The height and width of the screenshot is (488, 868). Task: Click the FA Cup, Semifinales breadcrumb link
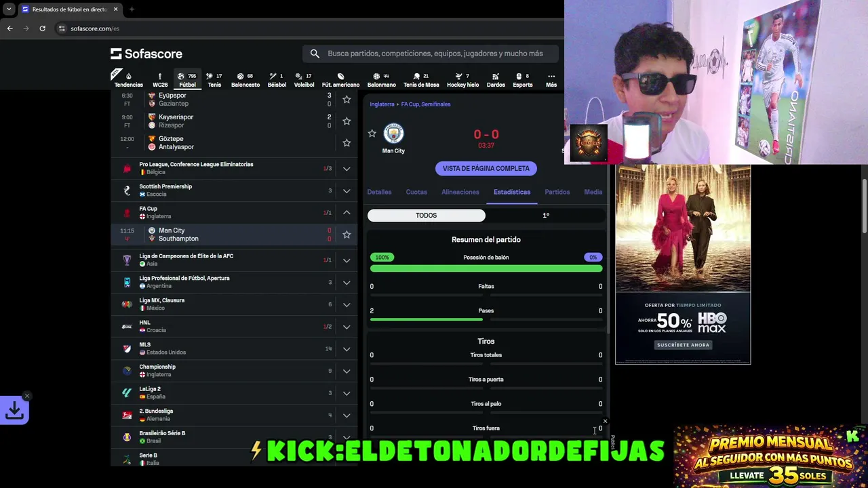426,104
